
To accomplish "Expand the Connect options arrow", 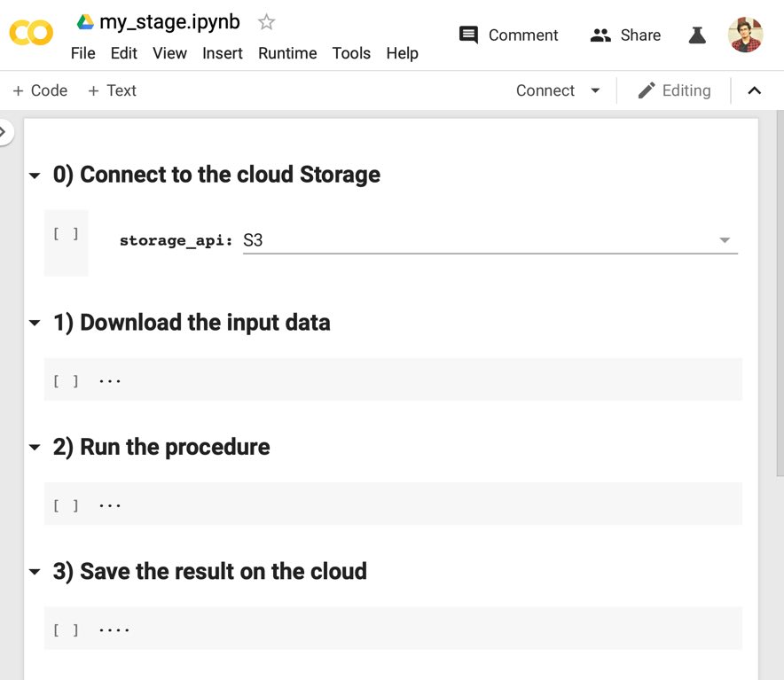I will (x=596, y=90).
